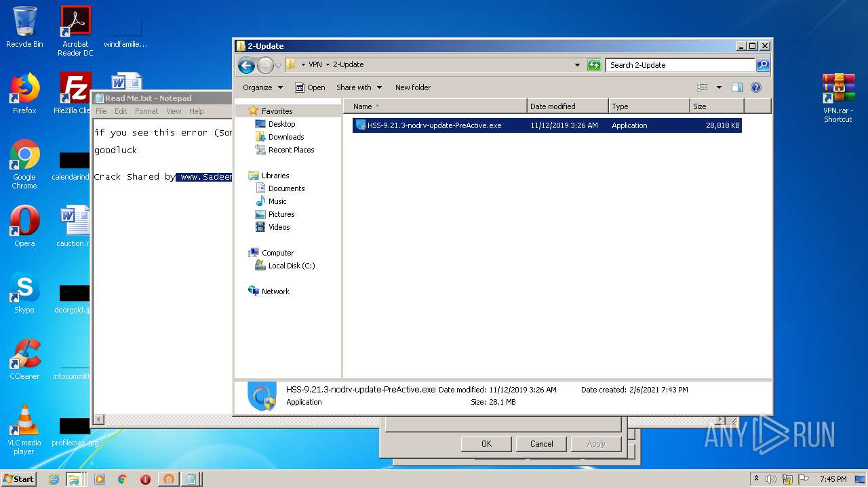Open Acrobat Reader DC shortcut

point(75,30)
